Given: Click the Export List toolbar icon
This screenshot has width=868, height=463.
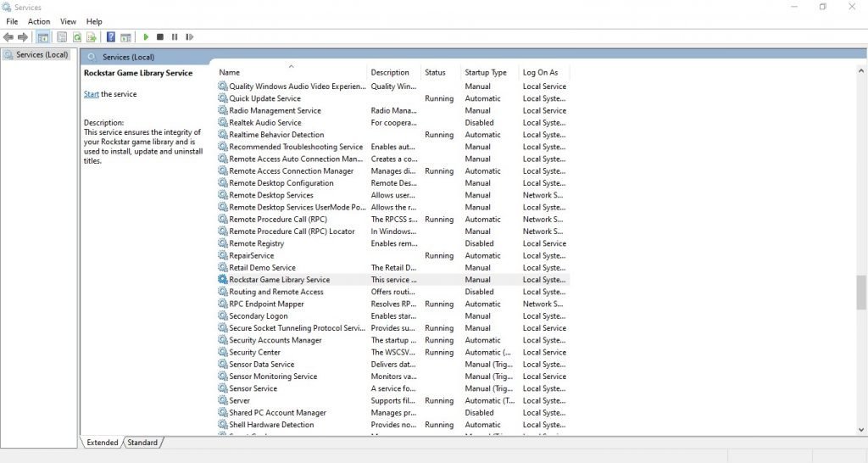Looking at the screenshot, I should pyautogui.click(x=92, y=37).
